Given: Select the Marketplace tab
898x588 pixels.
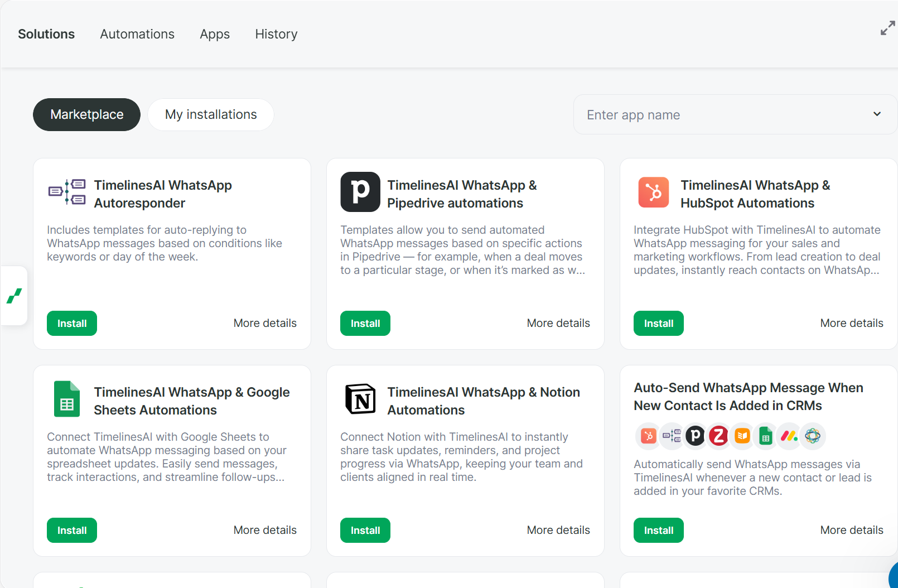Looking at the screenshot, I should click(x=87, y=114).
